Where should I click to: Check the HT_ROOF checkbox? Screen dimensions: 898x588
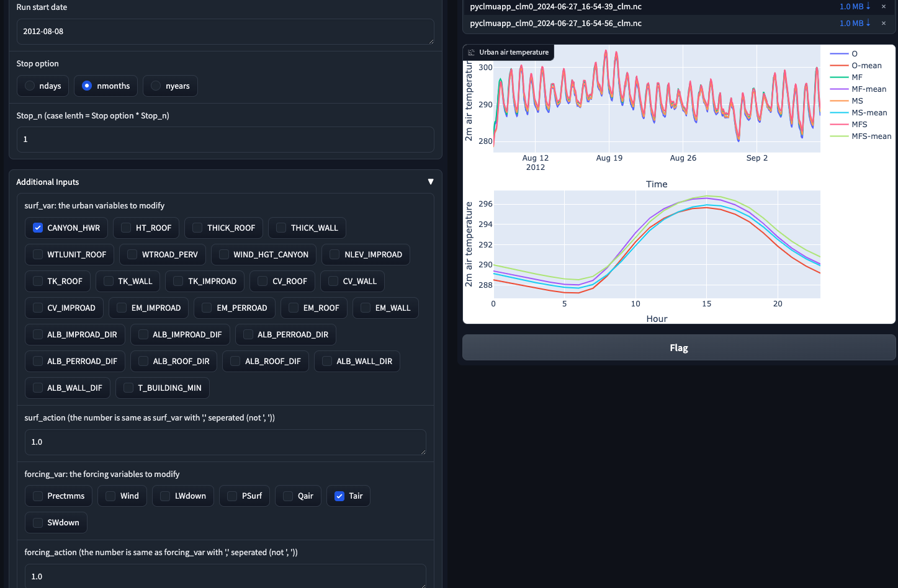tap(126, 228)
